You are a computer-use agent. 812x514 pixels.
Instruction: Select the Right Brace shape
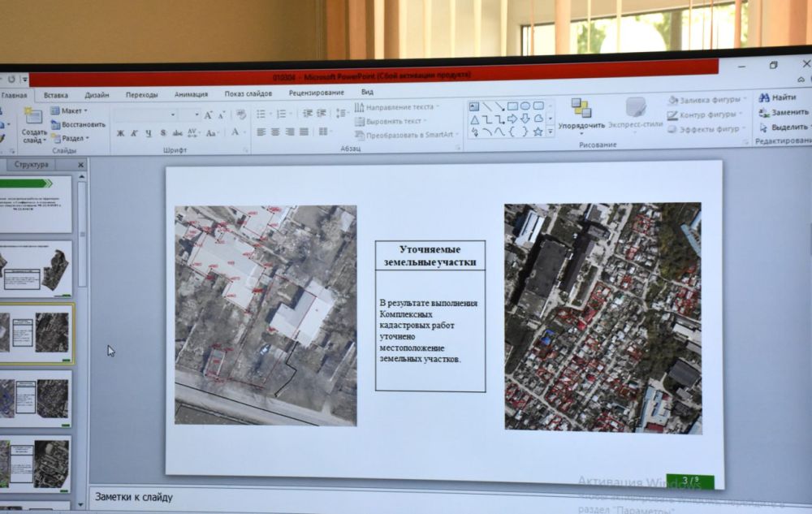click(x=525, y=132)
